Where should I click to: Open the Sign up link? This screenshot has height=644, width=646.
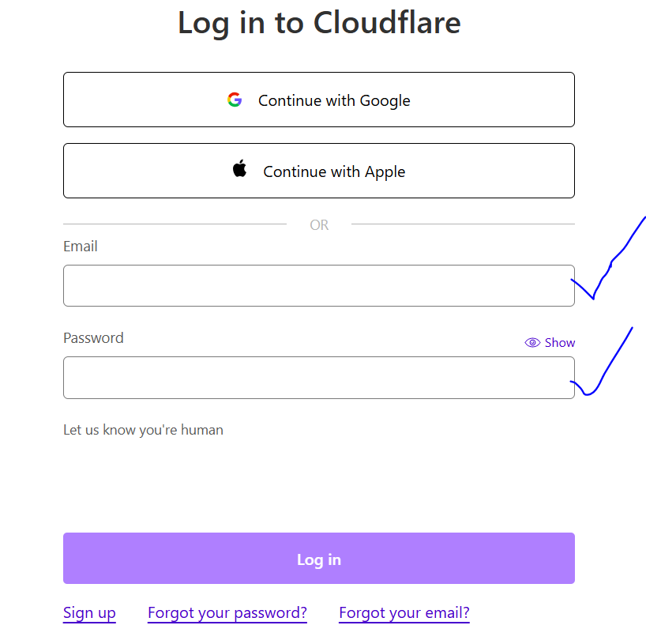(x=88, y=612)
